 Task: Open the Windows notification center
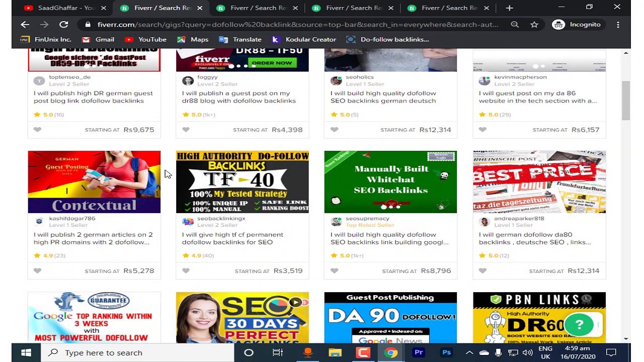click(611, 352)
